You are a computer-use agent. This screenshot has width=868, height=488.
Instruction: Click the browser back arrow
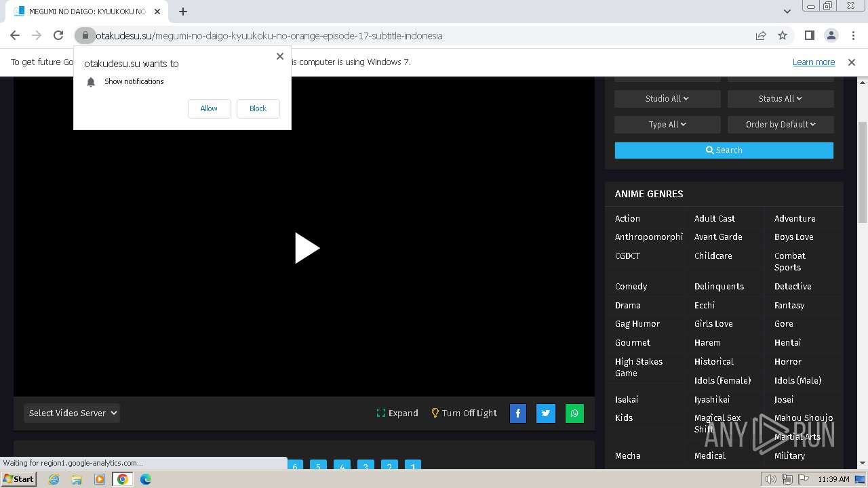pos(15,35)
